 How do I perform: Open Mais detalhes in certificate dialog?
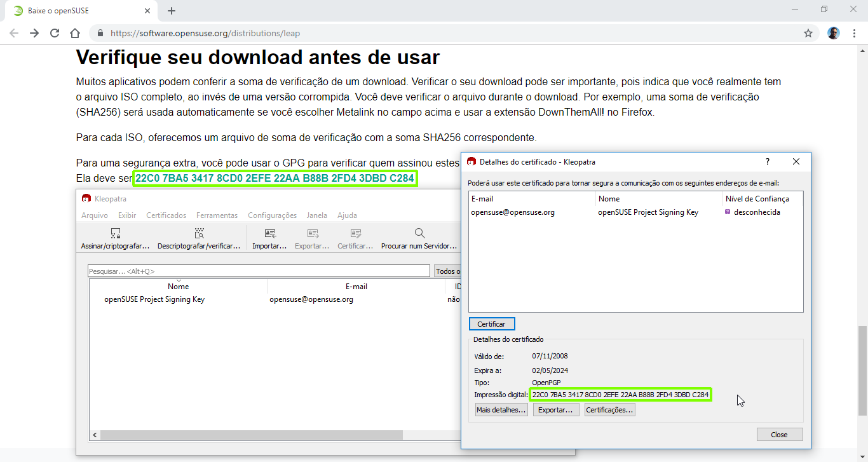pos(502,411)
